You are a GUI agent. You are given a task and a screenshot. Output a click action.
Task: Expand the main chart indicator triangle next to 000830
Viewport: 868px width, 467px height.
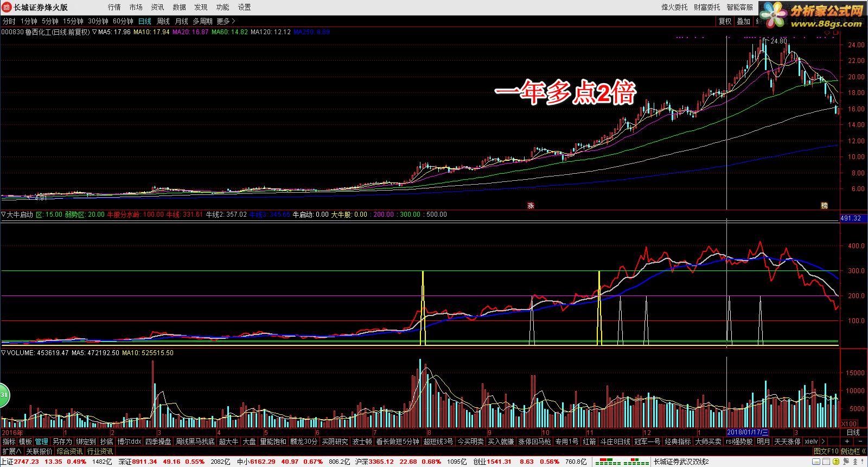(x=94, y=32)
